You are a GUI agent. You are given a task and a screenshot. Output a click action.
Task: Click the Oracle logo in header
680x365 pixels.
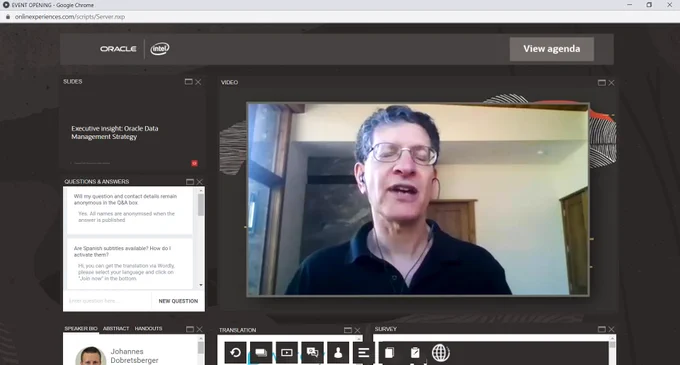[118, 49]
